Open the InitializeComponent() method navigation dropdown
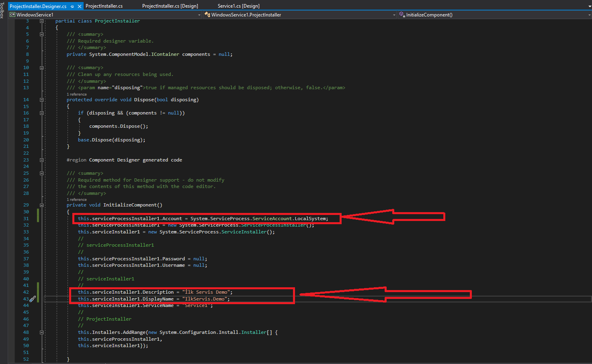592x364 pixels. [x=588, y=14]
